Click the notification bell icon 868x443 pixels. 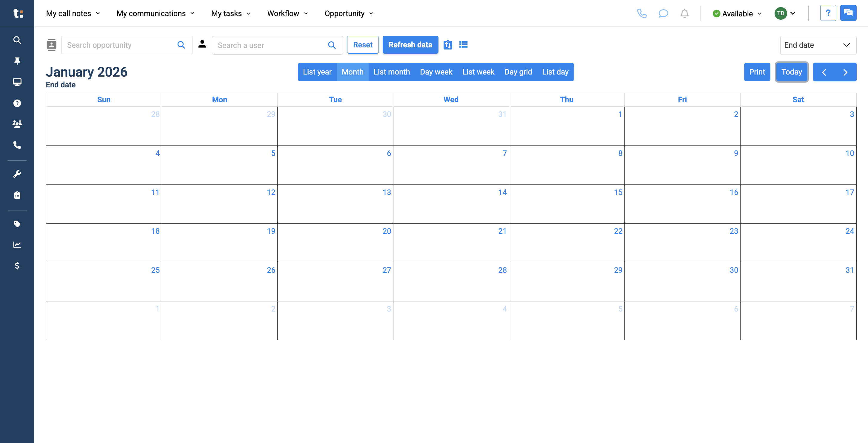(x=684, y=13)
